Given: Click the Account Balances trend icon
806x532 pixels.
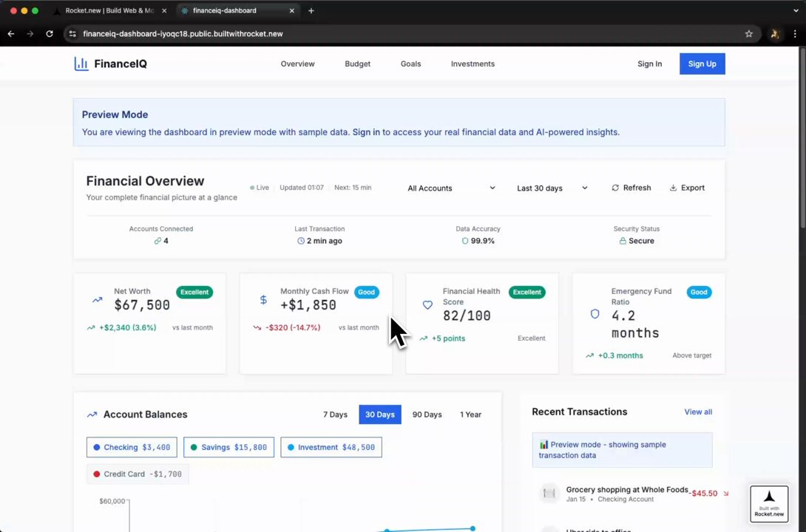Looking at the screenshot, I should [x=92, y=415].
